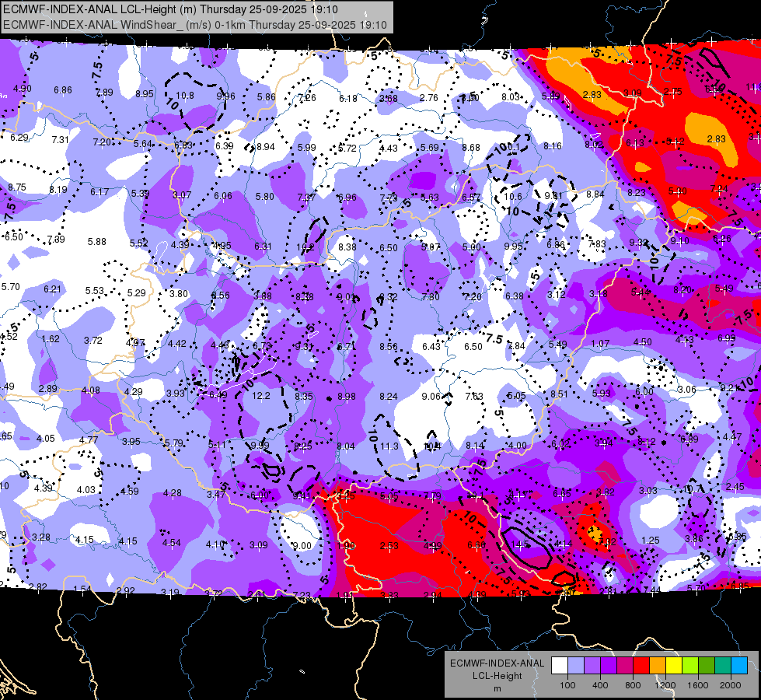Click the grid value '3.80'

point(179,293)
